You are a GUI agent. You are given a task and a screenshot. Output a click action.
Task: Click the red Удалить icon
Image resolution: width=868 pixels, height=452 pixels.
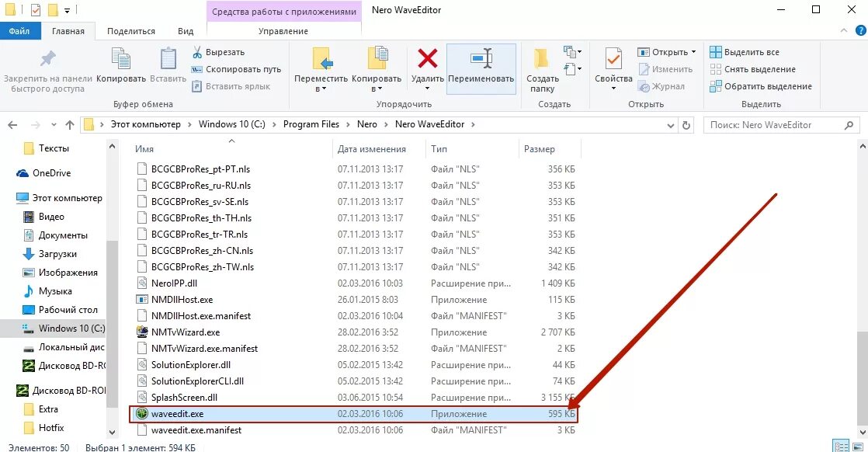coord(427,58)
